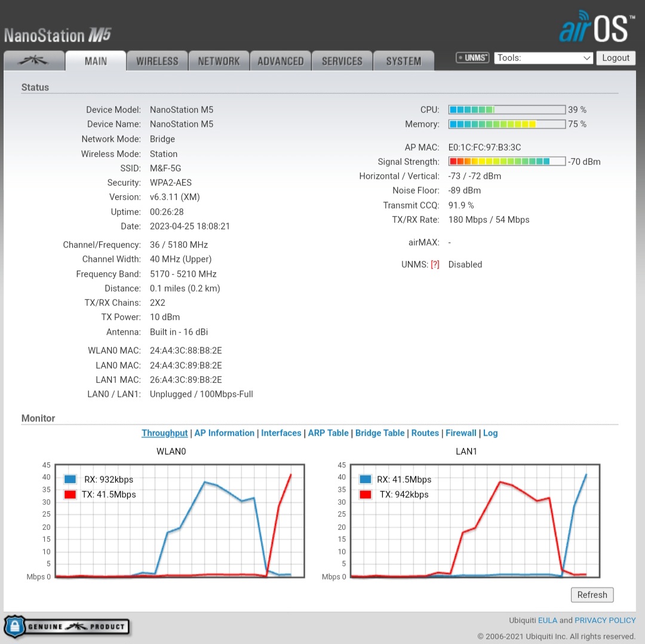Open the Ubiquiti EULA link
The image size is (645, 644).
(x=548, y=620)
